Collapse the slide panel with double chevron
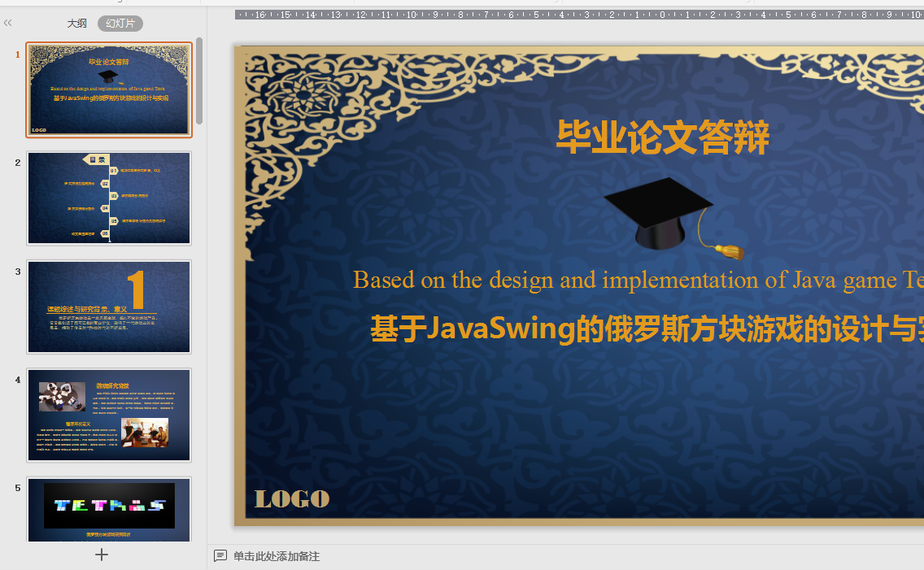 click(7, 23)
